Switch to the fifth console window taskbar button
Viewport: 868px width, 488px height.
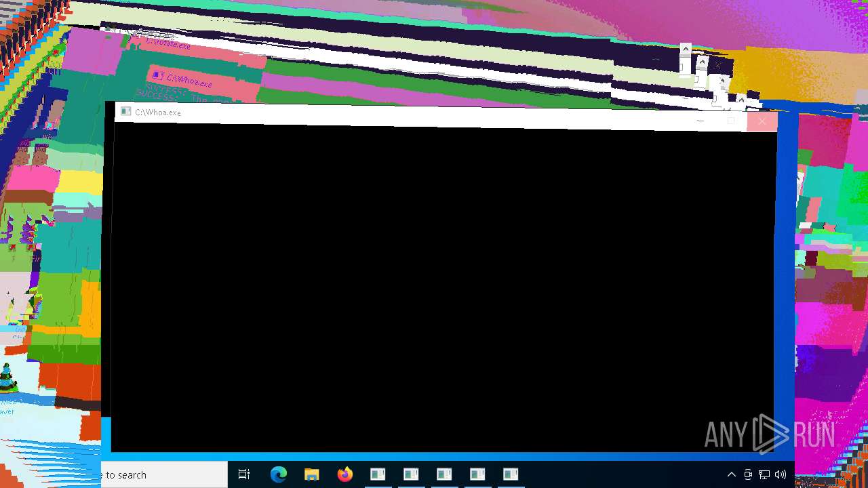(x=511, y=474)
